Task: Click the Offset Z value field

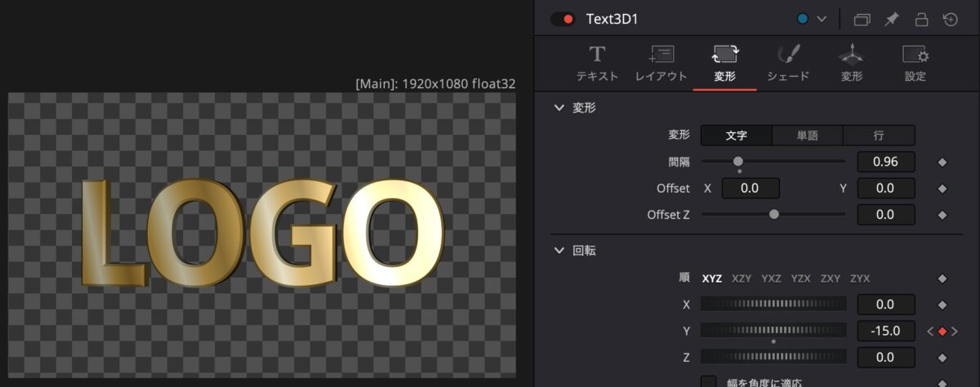Action: point(886,215)
